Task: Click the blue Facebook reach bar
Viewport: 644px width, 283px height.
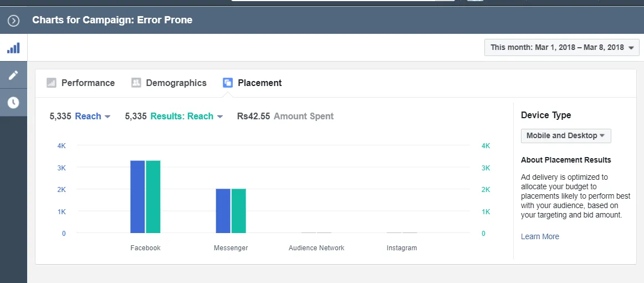Action: [137, 196]
